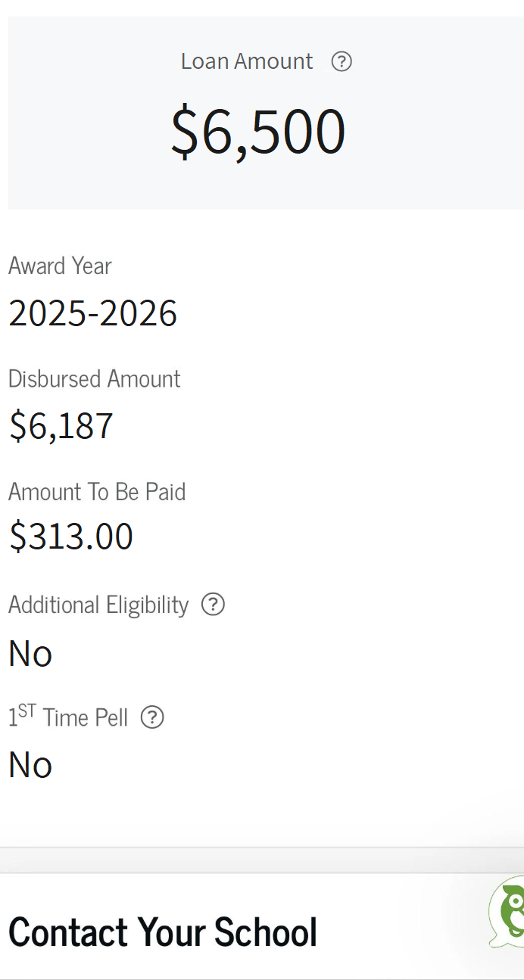Select the No value under 1st Time Pell
The height and width of the screenshot is (980, 524).
[x=30, y=766]
